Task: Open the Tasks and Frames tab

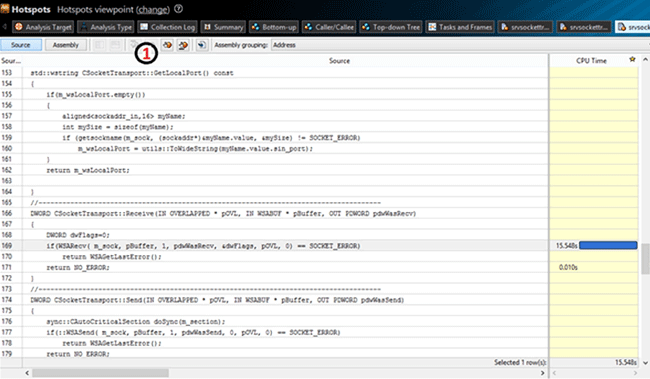Action: coord(460,27)
